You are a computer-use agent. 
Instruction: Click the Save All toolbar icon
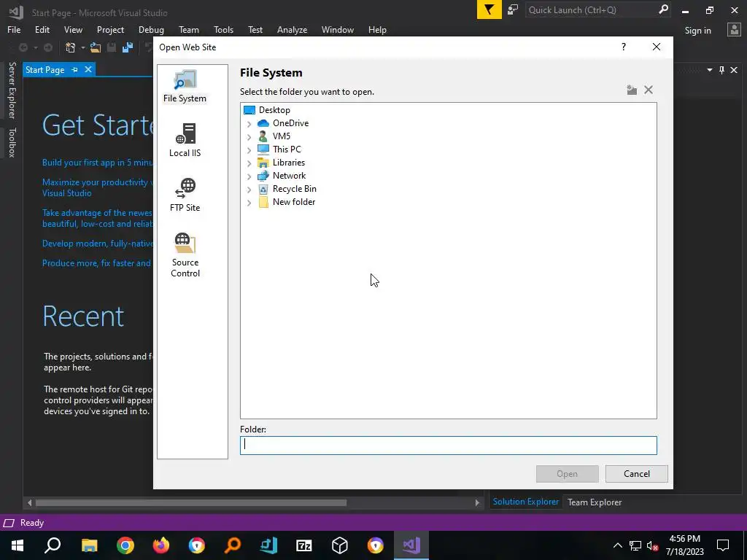pyautogui.click(x=127, y=47)
